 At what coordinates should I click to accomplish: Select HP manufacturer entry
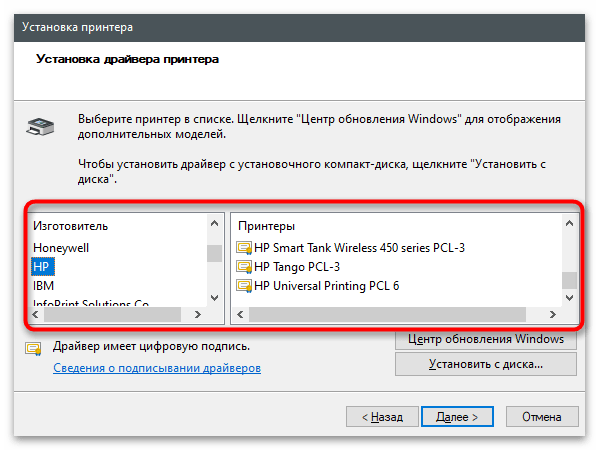pyautogui.click(x=42, y=267)
